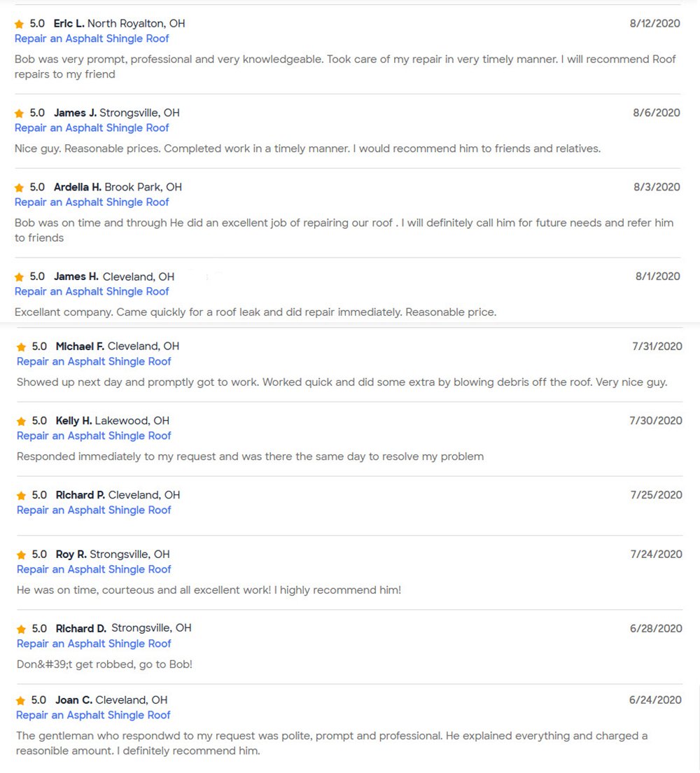This screenshot has width=700, height=773.
Task: Open Joan C.'s Repair an Asphalt Shingle Roof link
Action: (94, 715)
